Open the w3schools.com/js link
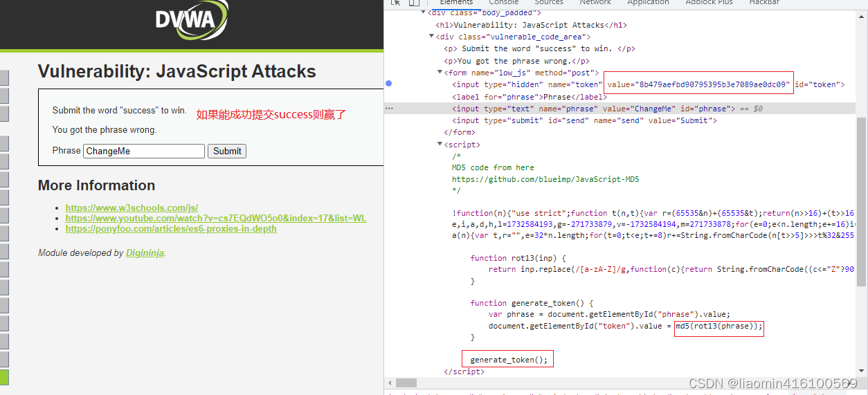This screenshot has height=395, width=868. [132, 208]
